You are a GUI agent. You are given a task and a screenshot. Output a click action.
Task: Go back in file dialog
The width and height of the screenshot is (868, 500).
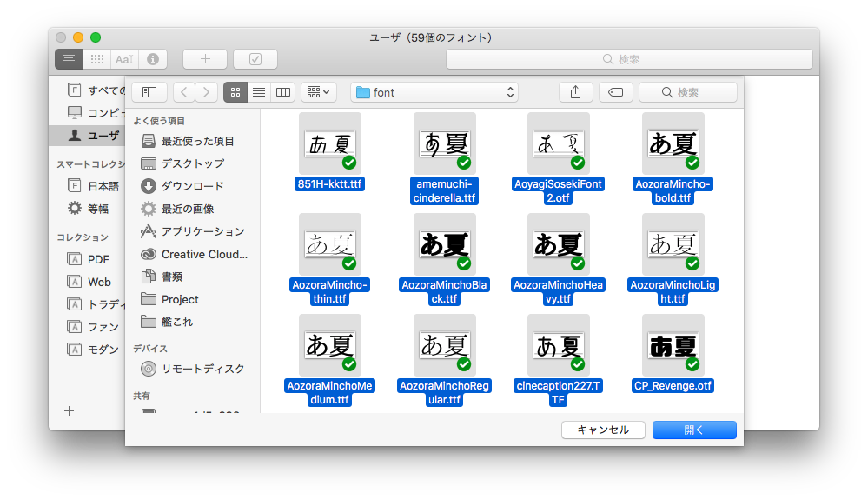tap(184, 92)
